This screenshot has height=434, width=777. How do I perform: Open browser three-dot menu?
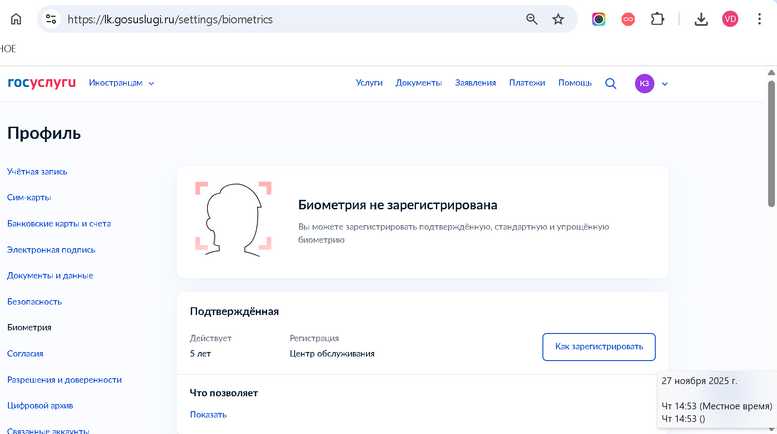click(759, 19)
